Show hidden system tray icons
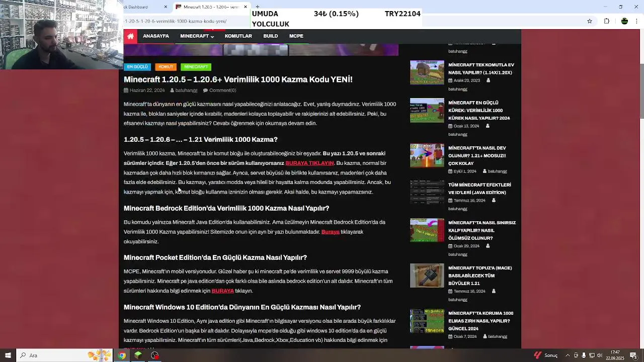The image size is (644, 362). [568, 355]
